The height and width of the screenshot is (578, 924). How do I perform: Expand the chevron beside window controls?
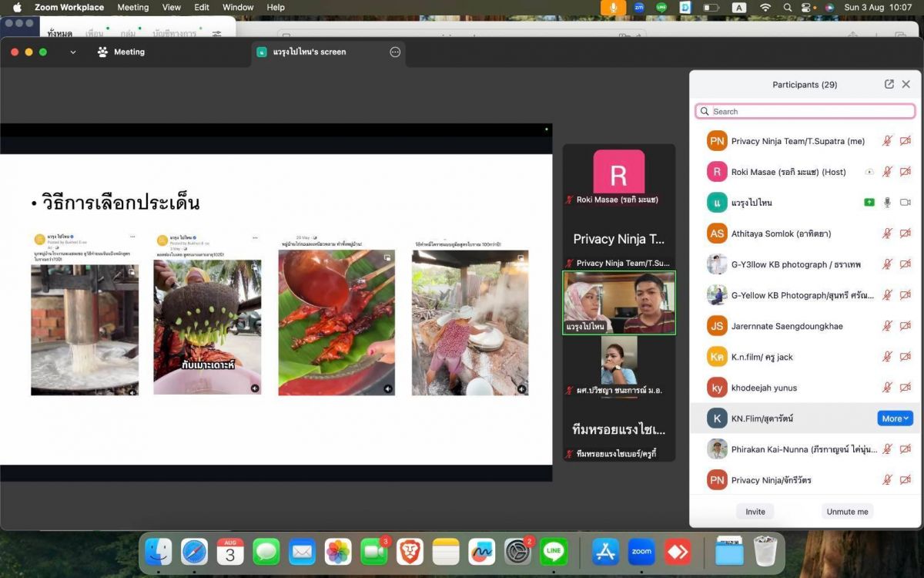[73, 52]
